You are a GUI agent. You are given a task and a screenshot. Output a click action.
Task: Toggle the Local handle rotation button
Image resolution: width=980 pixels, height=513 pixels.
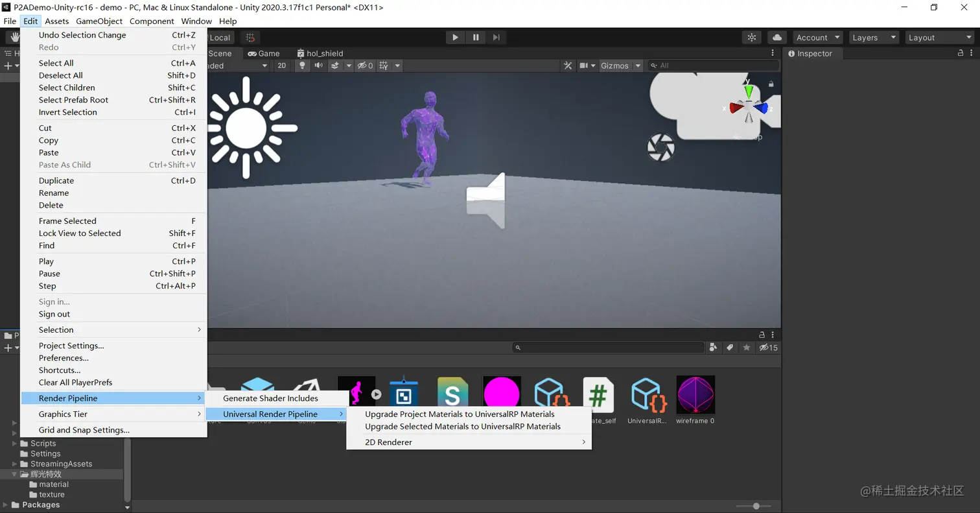coord(220,38)
